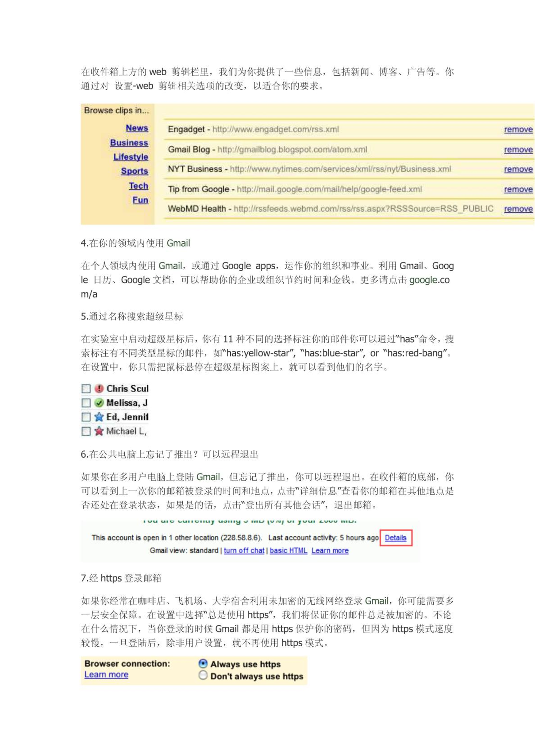The image size is (535, 756).
Task: Remove the Engadget feed
Action: (x=518, y=130)
